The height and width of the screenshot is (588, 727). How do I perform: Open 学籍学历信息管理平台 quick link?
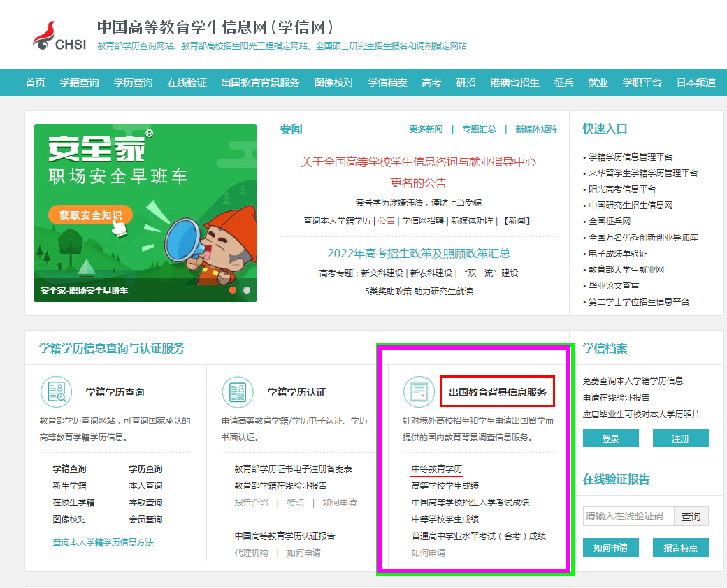tap(630, 157)
